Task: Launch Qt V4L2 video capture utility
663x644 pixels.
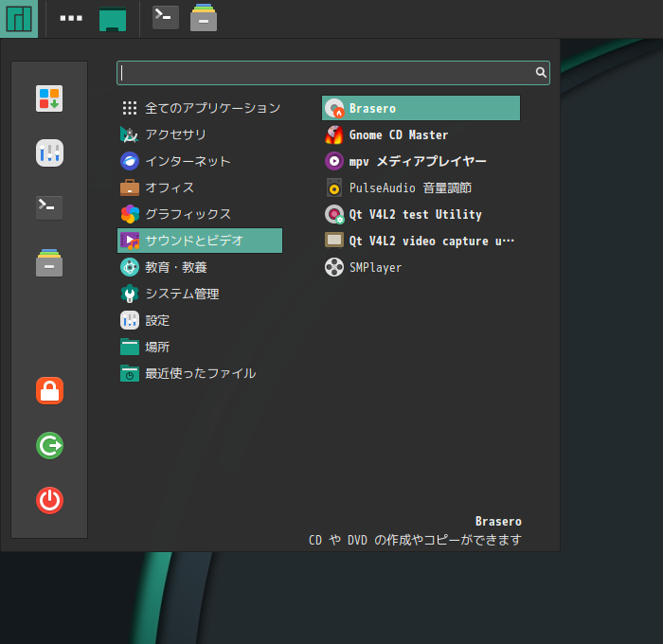Action: pyautogui.click(x=421, y=241)
